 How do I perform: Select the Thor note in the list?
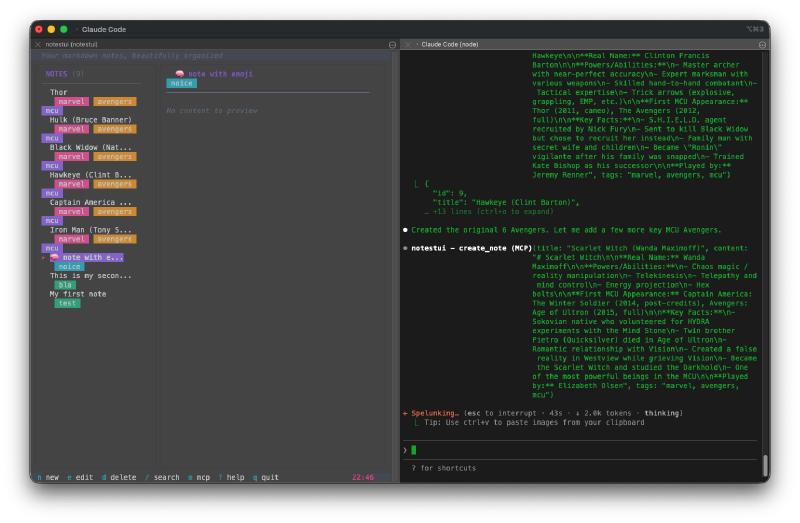pyautogui.click(x=59, y=92)
